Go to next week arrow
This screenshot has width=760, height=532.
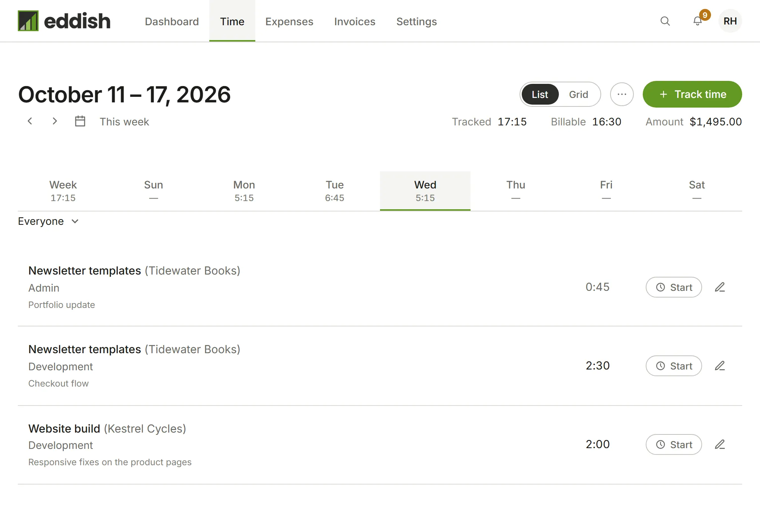(x=55, y=121)
